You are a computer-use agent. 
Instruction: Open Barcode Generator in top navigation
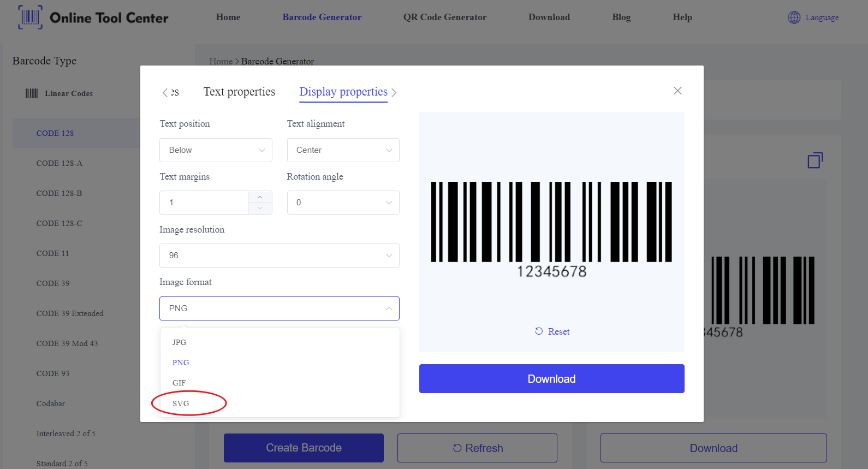coord(322,17)
